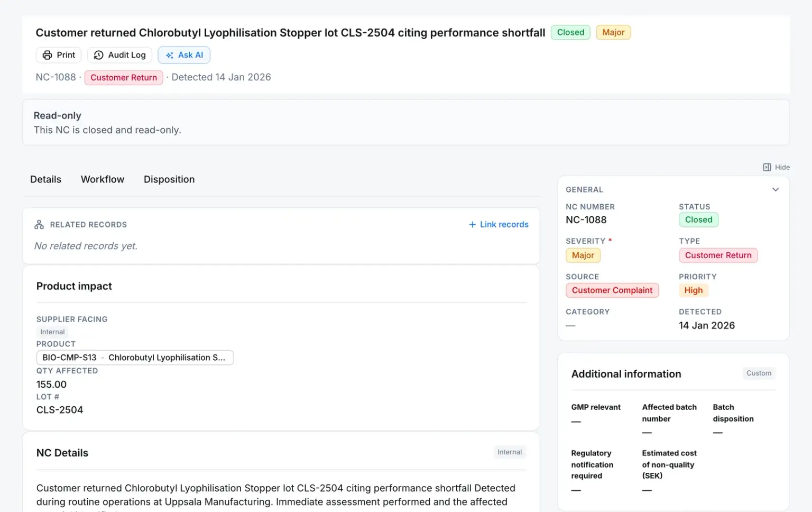Open the BIO-CMP-S13 product selector

tap(135, 358)
